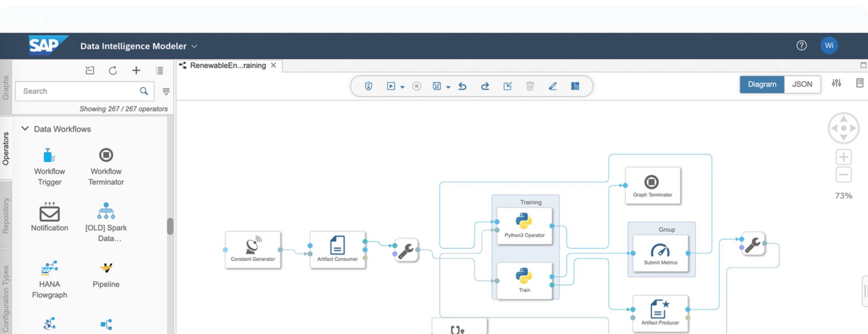Open the Wi user avatar menu
This screenshot has height=334, width=868.
[x=829, y=45]
